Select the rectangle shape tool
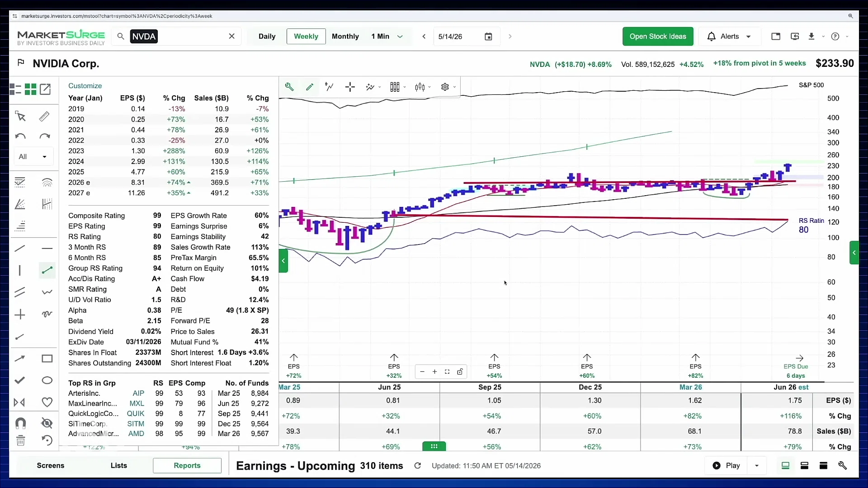 47,359
